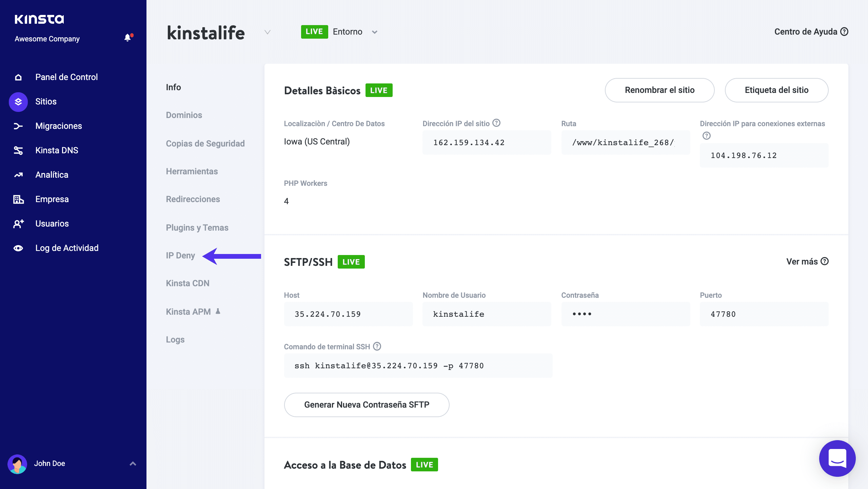This screenshot has width=868, height=489.
Task: Click the Empresa building icon
Action: click(x=18, y=199)
